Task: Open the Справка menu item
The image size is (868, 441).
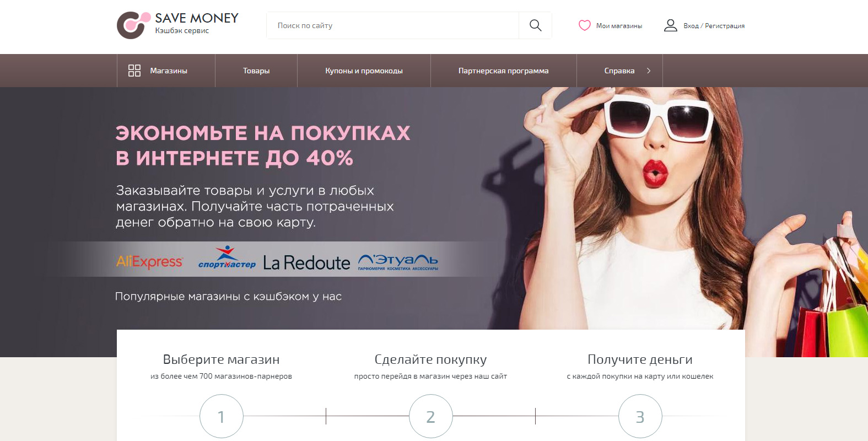Action: (x=619, y=71)
